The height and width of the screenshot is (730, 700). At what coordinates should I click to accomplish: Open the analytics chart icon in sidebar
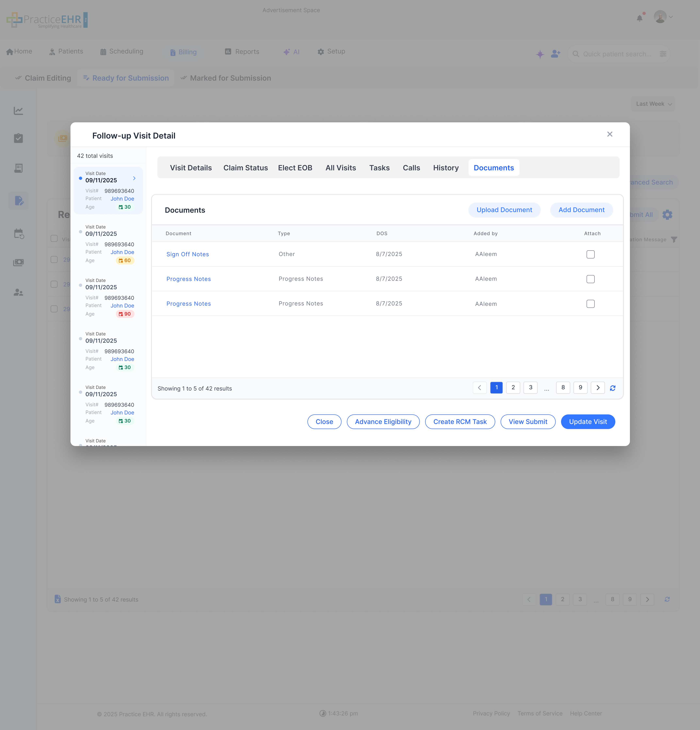(19, 111)
